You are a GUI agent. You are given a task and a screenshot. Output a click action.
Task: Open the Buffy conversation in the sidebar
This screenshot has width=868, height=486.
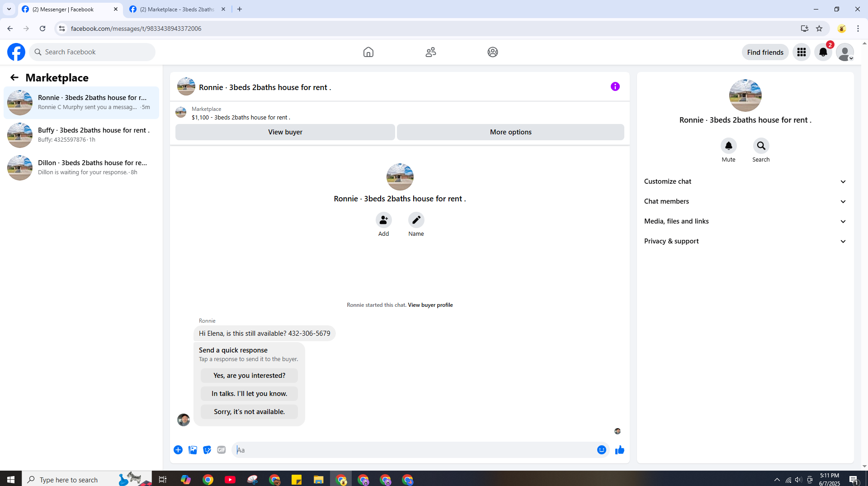[x=81, y=135]
